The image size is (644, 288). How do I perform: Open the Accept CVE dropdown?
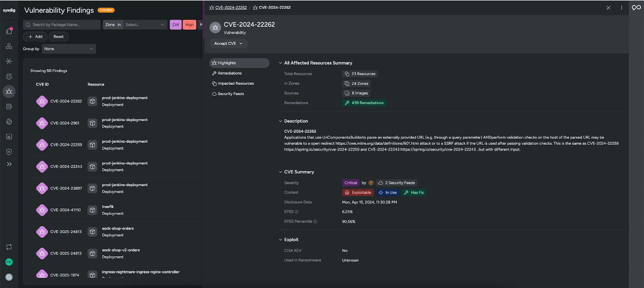click(x=228, y=43)
